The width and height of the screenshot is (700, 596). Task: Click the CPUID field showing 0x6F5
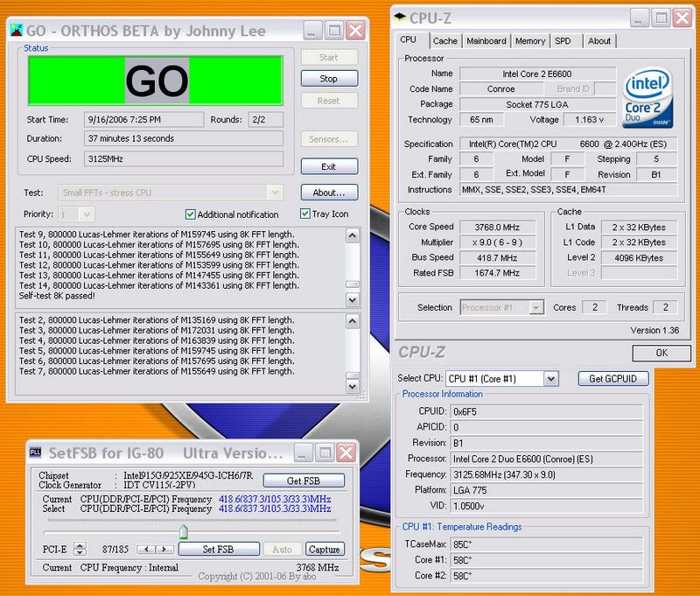(546, 411)
